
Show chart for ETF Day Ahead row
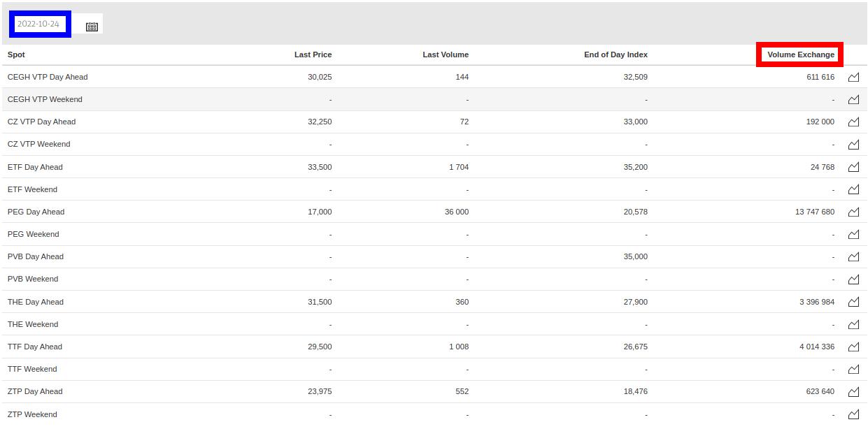(853, 167)
